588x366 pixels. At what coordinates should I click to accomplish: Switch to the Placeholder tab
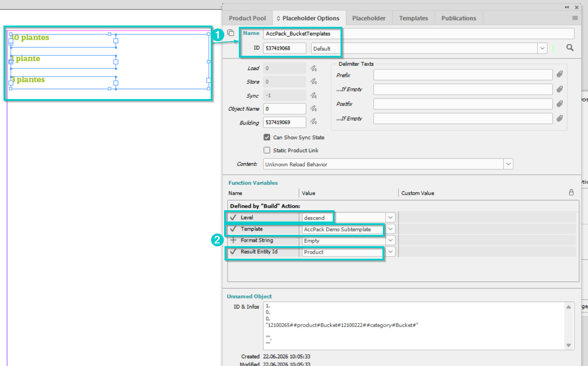click(369, 18)
